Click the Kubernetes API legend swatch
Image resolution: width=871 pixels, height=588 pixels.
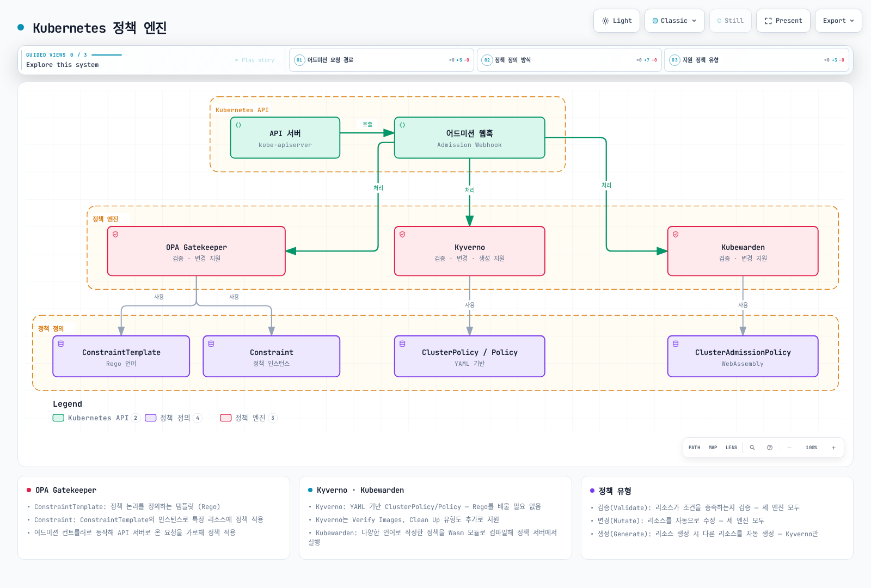click(x=58, y=418)
